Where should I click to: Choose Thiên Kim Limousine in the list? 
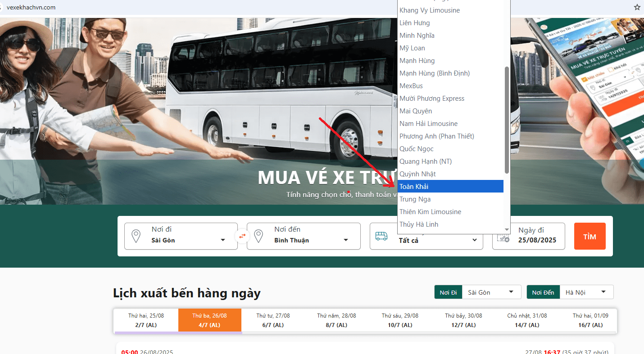[430, 212]
